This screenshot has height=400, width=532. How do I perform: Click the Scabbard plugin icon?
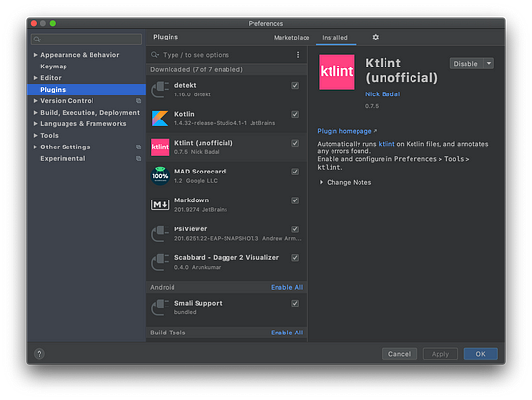coord(160,262)
